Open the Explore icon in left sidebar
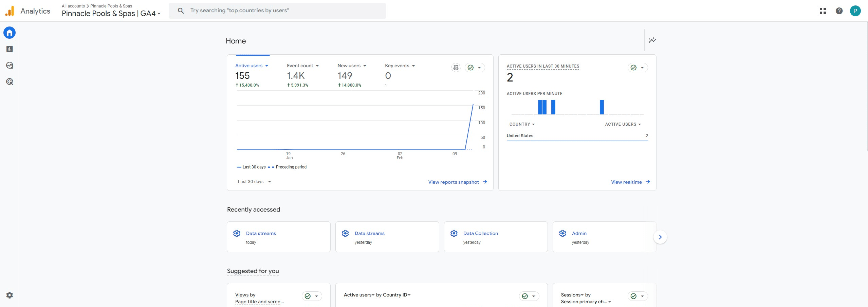This screenshot has height=307, width=868. pos(10,65)
